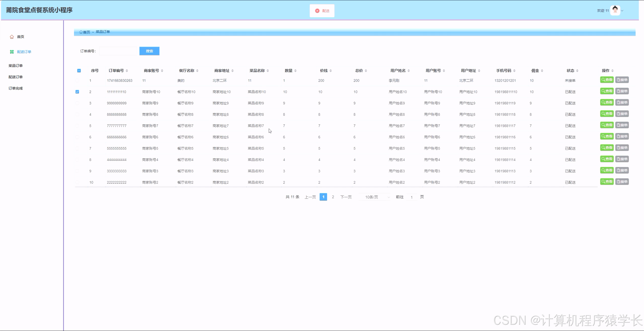The width and height of the screenshot is (644, 331).
Task: Click the green clover icon beside 配送订单
Action: pyautogui.click(x=12, y=52)
